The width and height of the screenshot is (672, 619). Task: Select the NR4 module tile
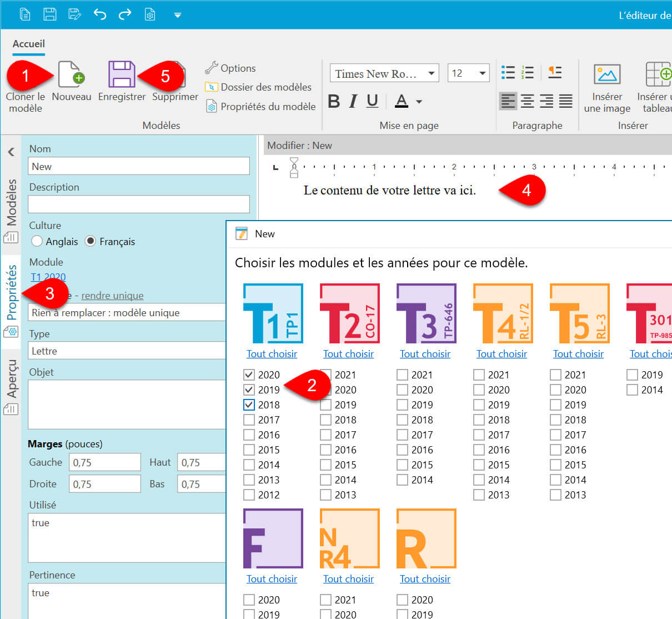[349, 538]
